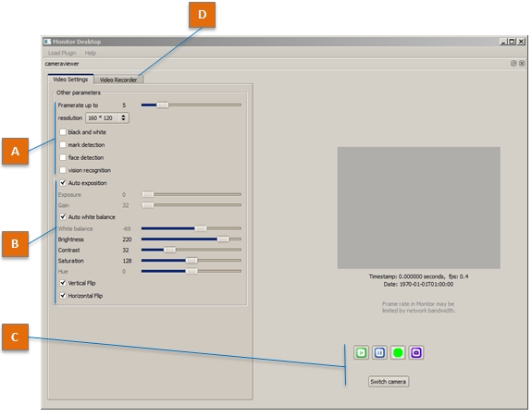Select the Video Settings tab
The image size is (532, 417).
[x=70, y=79]
